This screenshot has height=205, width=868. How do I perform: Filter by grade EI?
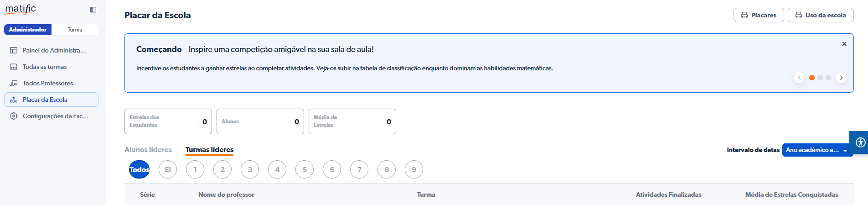[168, 169]
